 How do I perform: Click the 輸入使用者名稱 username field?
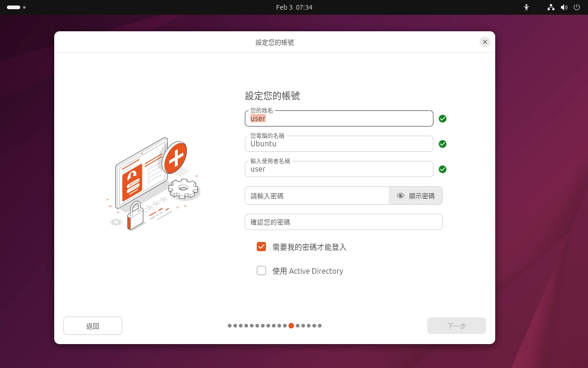pyautogui.click(x=339, y=169)
